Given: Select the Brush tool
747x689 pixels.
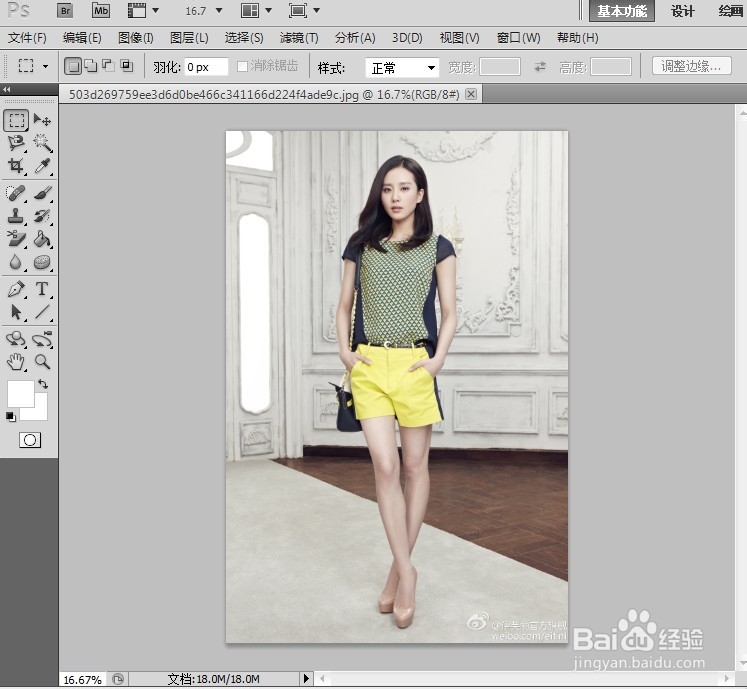Looking at the screenshot, I should 42,193.
